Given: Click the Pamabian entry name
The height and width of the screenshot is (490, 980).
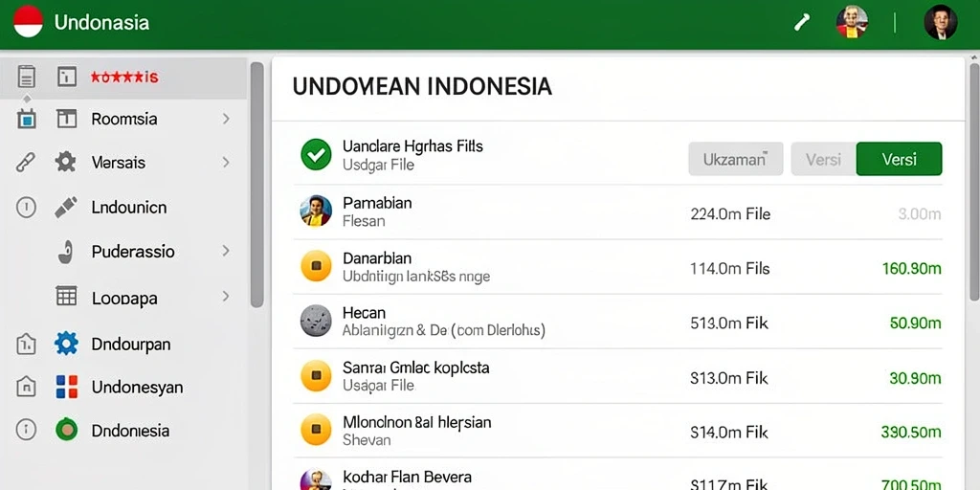Looking at the screenshot, I should (377, 203).
